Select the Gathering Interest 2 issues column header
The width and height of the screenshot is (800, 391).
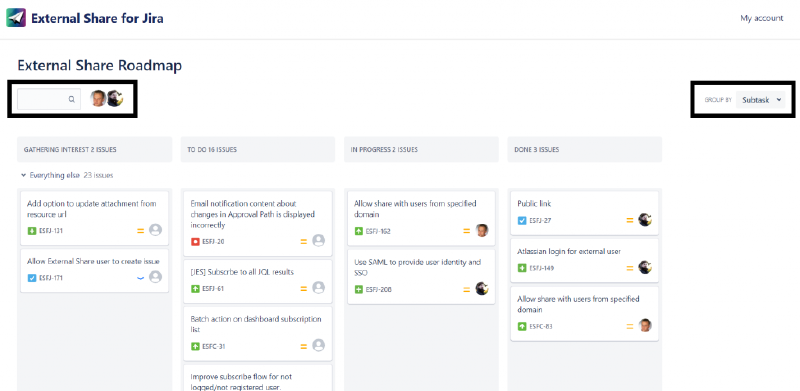pos(94,150)
